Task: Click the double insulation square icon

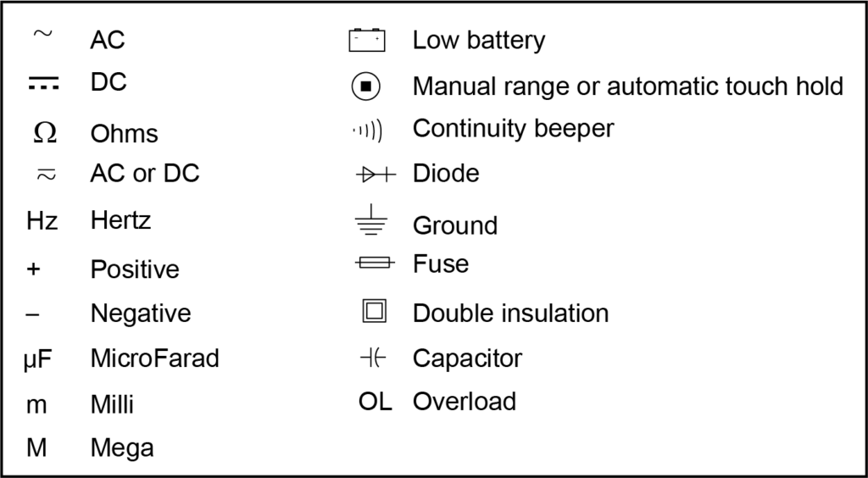Action: (374, 312)
